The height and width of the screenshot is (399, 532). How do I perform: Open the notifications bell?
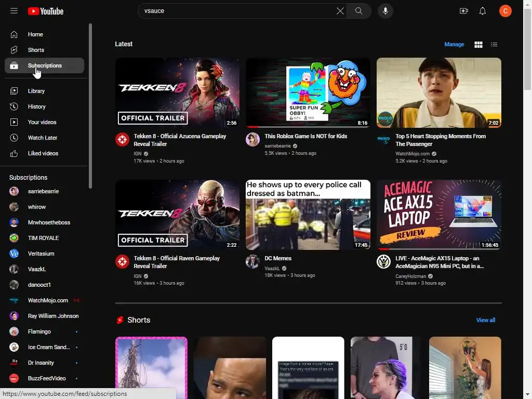click(x=482, y=11)
